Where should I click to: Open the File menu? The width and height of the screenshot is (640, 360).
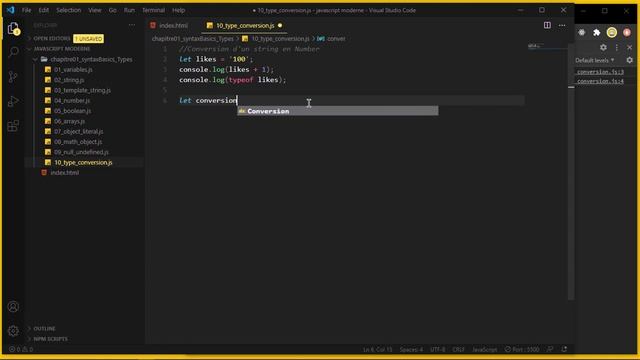pos(27,10)
